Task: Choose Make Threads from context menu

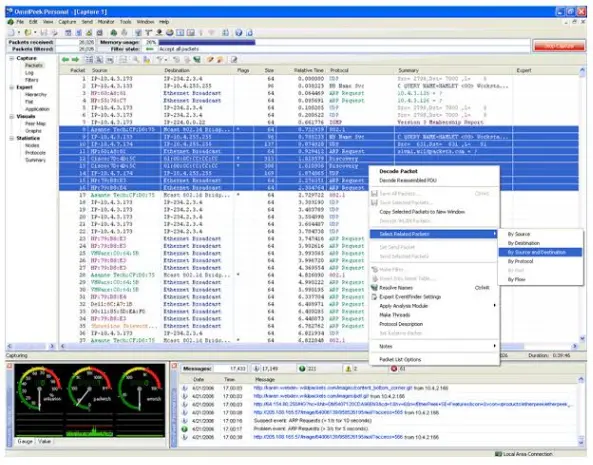Action: pyautogui.click(x=394, y=315)
